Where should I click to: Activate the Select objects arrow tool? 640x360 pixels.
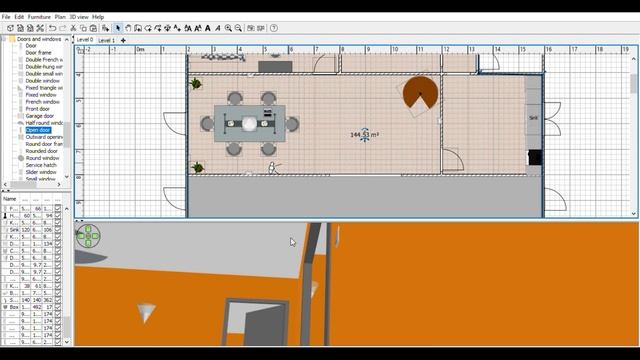coord(118,28)
